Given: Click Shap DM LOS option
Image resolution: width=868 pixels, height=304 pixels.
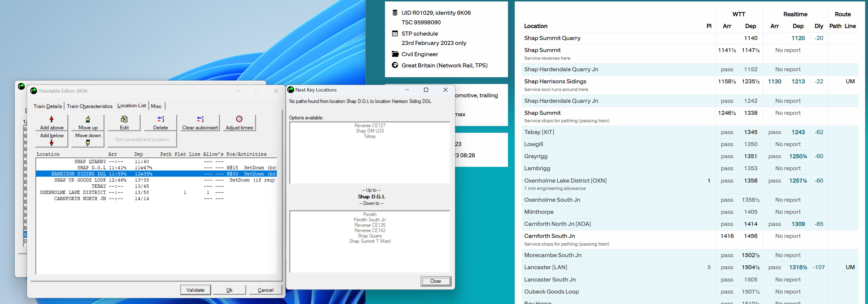Looking at the screenshot, I should pos(370,131).
